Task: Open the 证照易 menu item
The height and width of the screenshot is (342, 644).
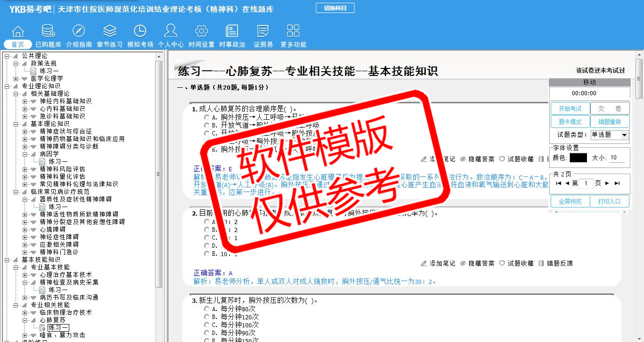Action: (x=263, y=36)
